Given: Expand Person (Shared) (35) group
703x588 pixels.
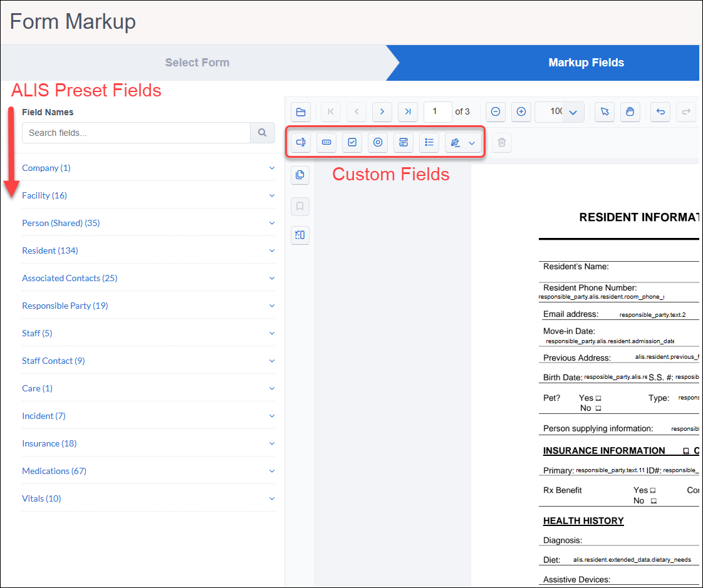Looking at the screenshot, I should (x=148, y=223).
